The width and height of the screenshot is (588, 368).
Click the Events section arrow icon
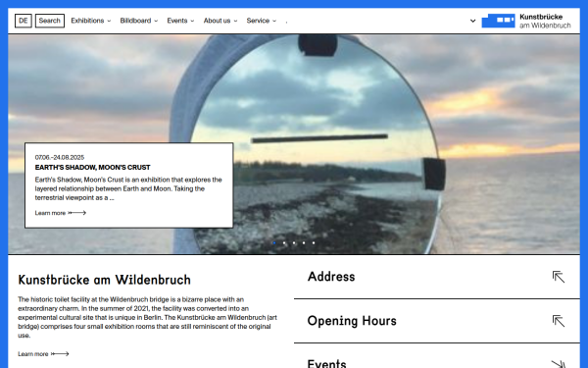(559, 364)
